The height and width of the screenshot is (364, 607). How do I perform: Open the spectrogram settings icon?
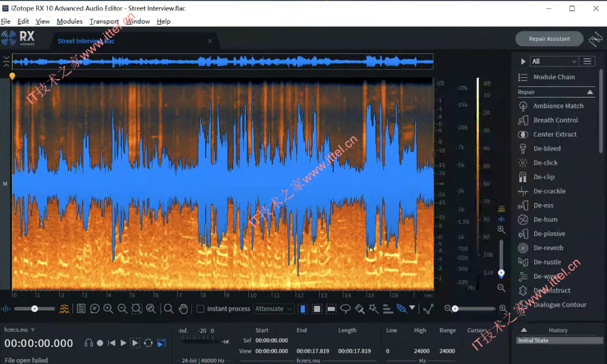[x=63, y=308]
